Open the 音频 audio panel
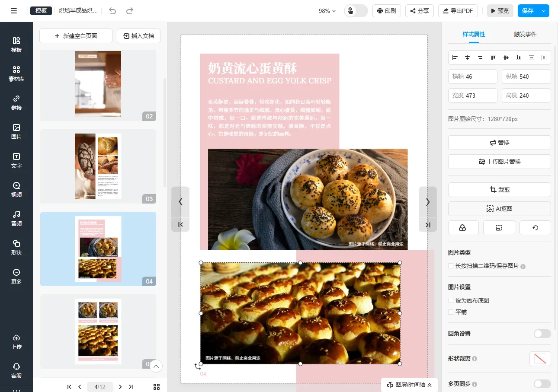558x392 pixels. click(16, 219)
